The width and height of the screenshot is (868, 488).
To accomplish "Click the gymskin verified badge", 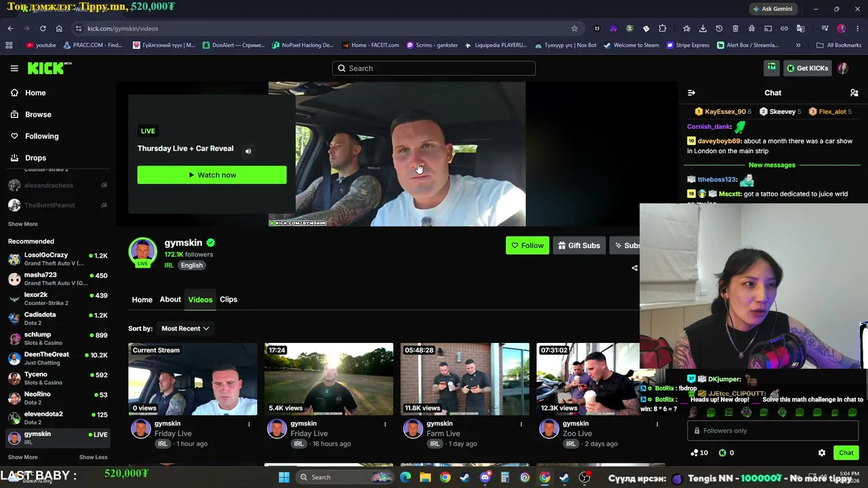I will (x=211, y=243).
